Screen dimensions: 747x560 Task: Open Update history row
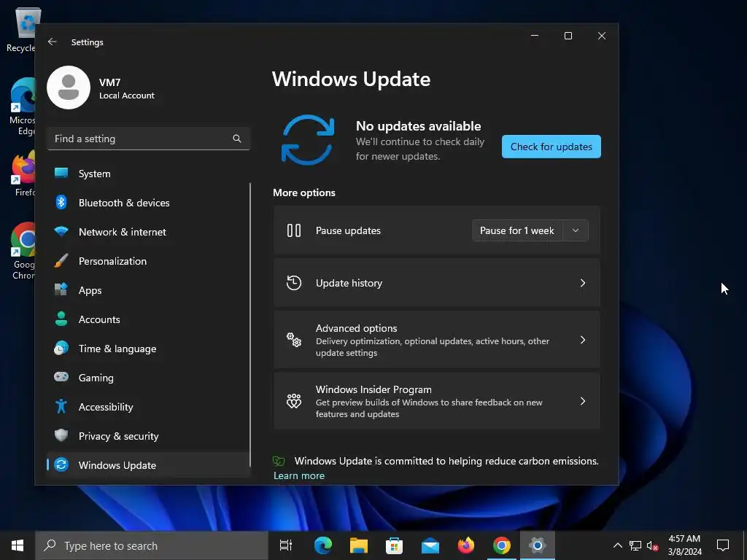pyautogui.click(x=437, y=283)
